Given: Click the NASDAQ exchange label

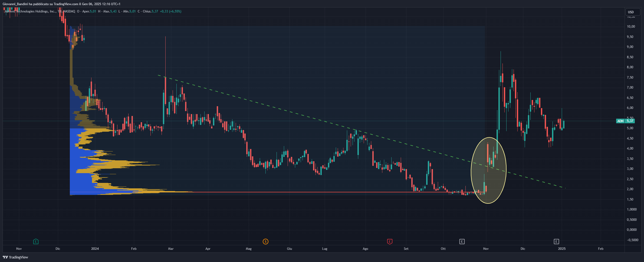Looking at the screenshot, I should point(69,11).
